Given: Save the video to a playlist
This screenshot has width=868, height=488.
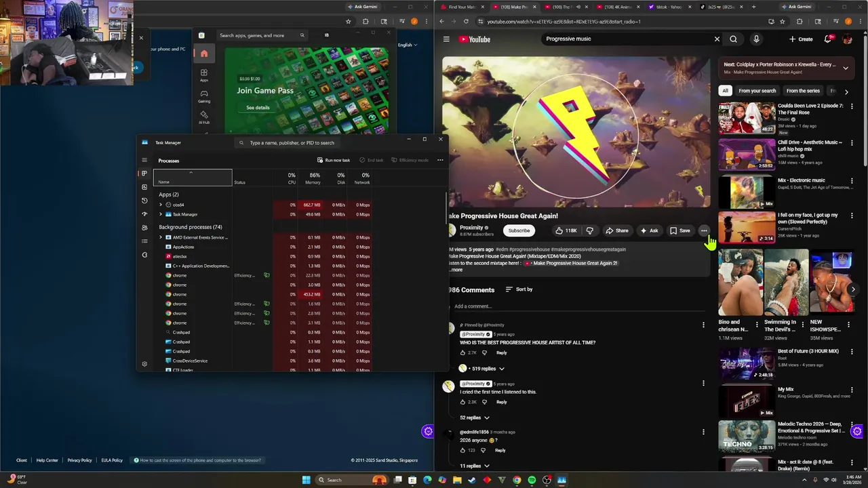Looking at the screenshot, I should tap(680, 230).
